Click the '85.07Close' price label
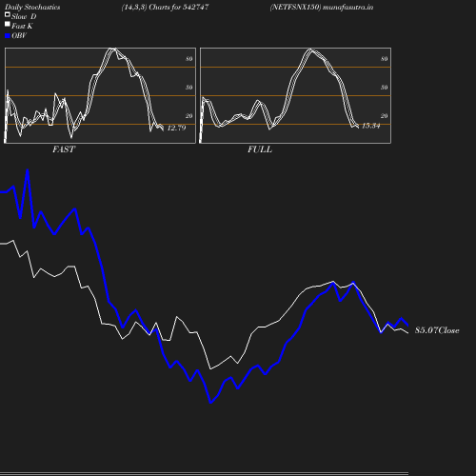The image size is (476, 476). 437,330
